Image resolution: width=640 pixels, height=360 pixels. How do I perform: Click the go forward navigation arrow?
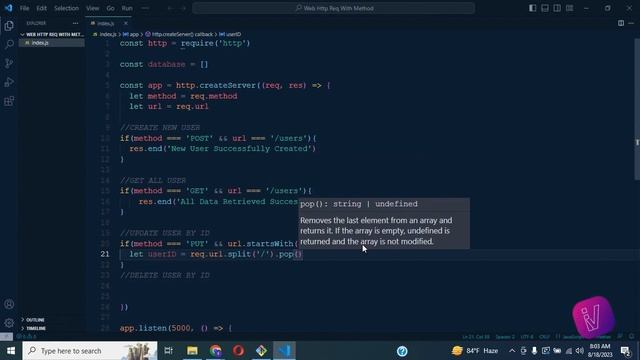(183, 8)
